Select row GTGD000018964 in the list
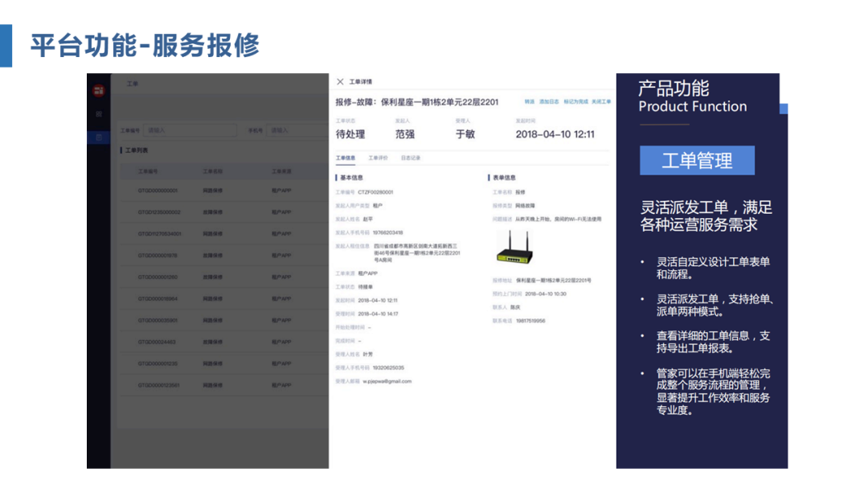The image size is (868, 489). 224,298
